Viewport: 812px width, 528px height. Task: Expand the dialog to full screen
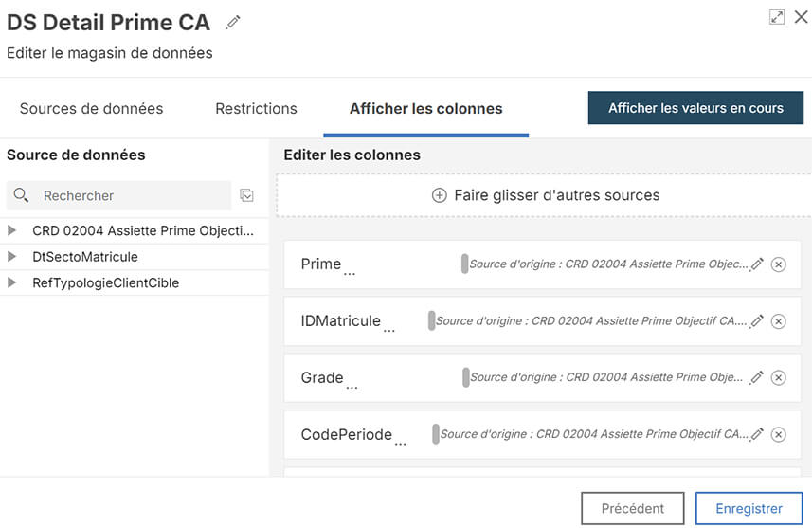pos(776,17)
